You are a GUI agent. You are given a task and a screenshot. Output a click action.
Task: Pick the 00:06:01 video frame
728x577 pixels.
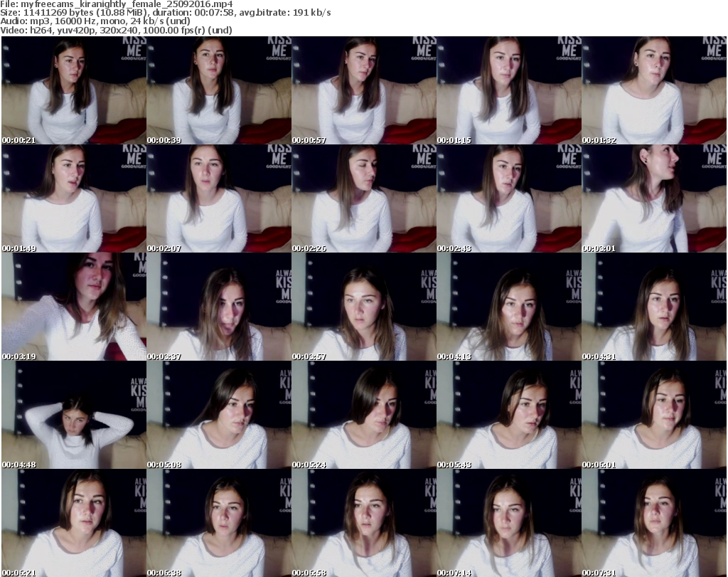[654, 415]
